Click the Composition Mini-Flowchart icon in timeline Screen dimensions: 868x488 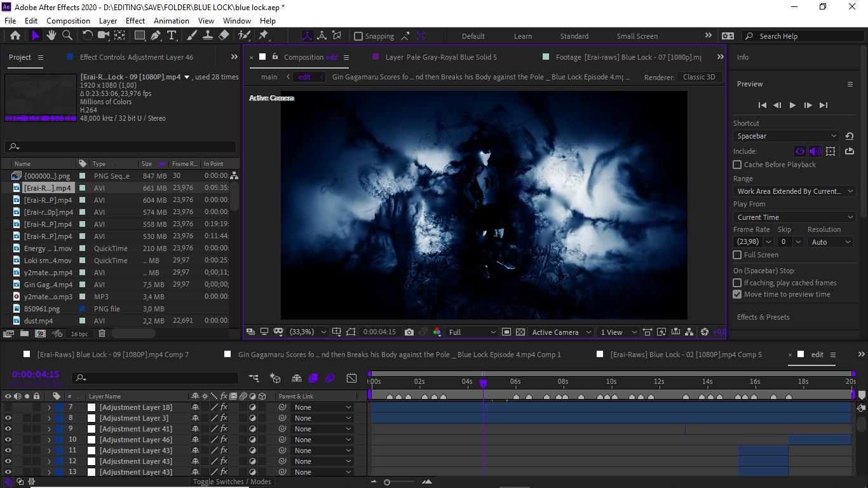coord(254,378)
